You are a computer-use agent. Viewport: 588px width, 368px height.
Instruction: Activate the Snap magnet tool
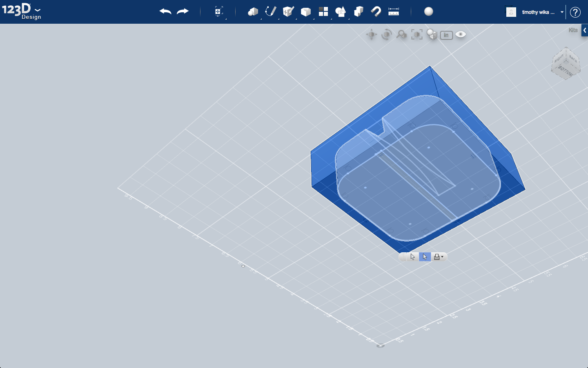point(376,11)
